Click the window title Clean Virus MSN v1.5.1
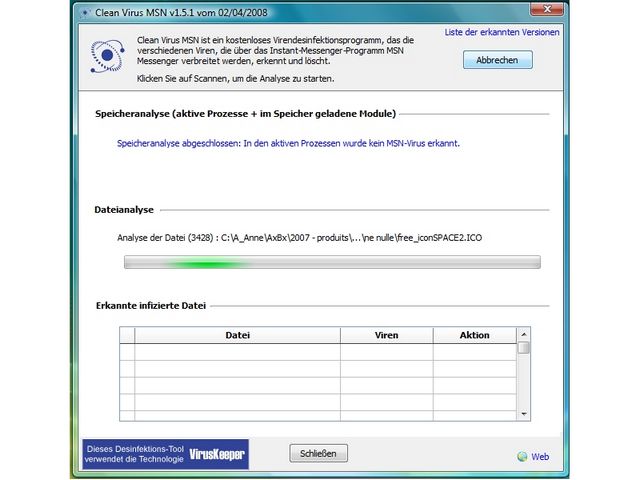Image resolution: width=640 pixels, height=480 pixels. [181, 13]
